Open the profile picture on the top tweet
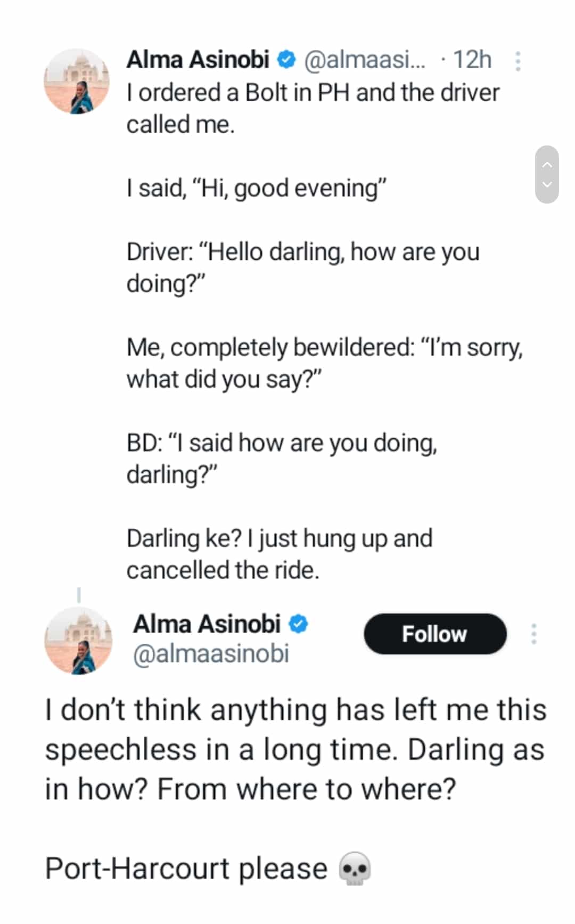The image size is (575, 924). pos(77,81)
